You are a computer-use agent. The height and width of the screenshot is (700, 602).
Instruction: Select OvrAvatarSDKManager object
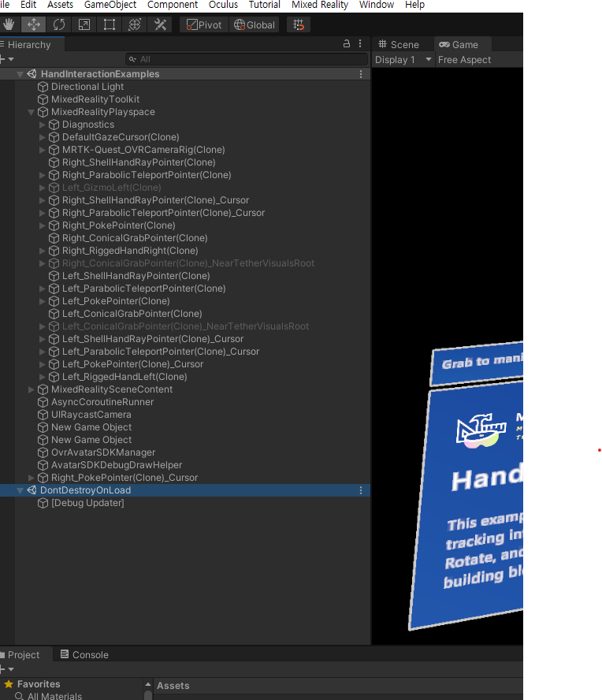(x=103, y=452)
